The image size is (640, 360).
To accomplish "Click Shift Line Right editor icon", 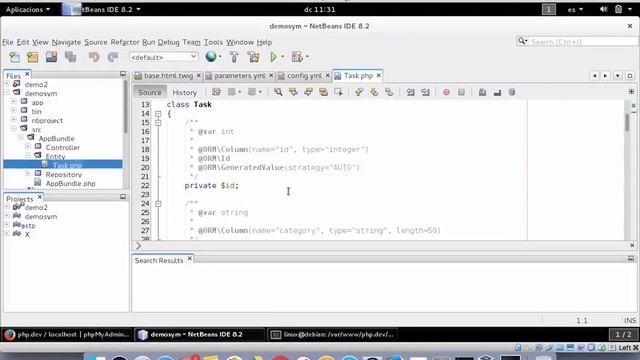I will [x=425, y=92].
